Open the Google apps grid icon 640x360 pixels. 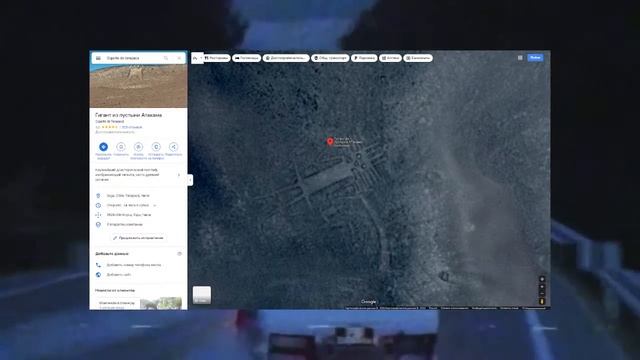(520, 58)
